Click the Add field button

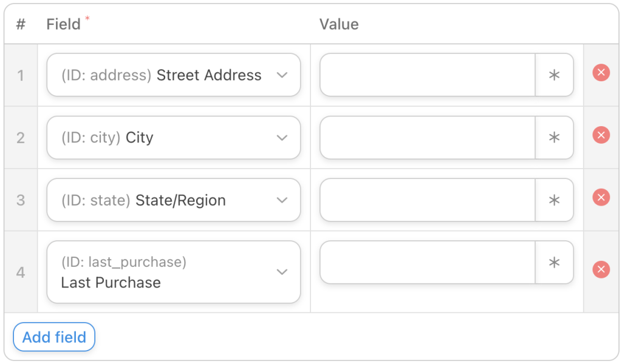point(53,337)
